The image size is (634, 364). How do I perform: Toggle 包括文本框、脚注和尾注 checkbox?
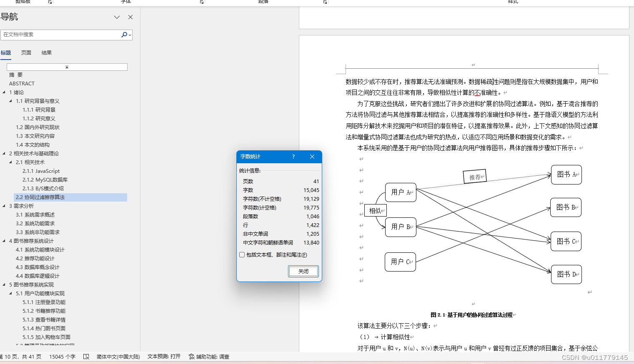(x=242, y=255)
